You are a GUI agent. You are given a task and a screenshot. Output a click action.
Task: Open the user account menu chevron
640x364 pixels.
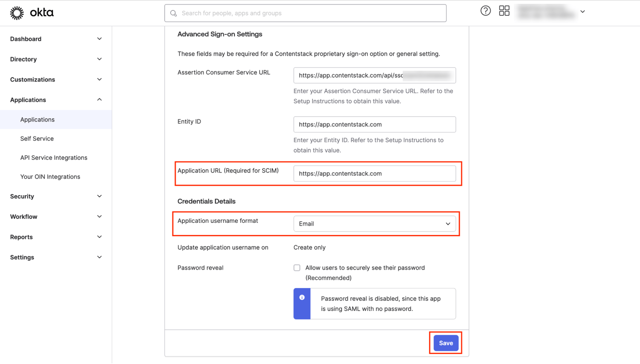(582, 12)
